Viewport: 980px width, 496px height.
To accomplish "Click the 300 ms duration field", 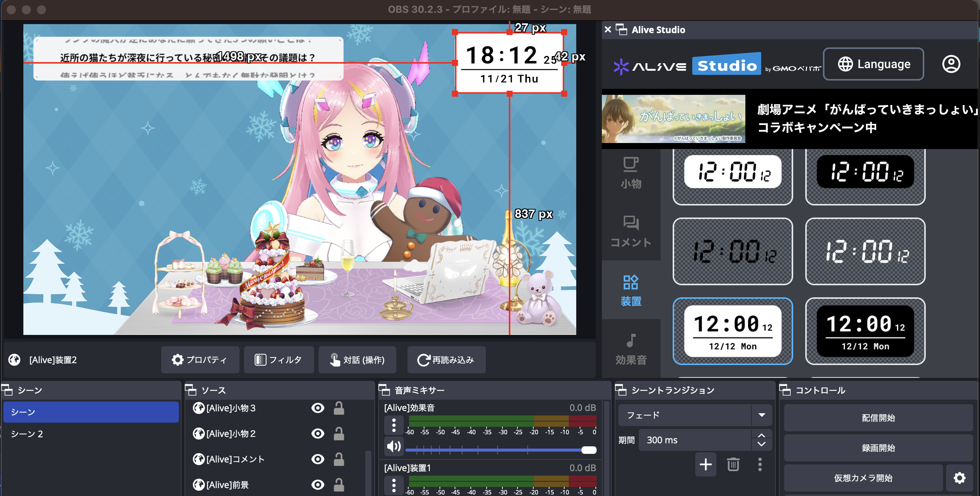I will pyautogui.click(x=695, y=440).
